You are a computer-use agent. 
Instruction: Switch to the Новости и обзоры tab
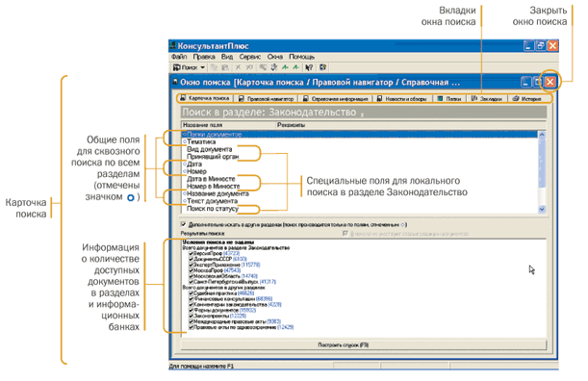(402, 99)
